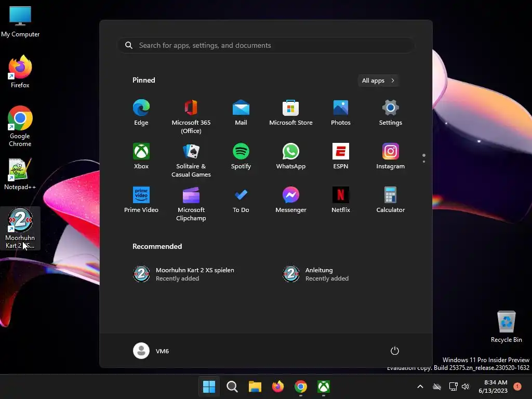Open the notification badge on taskbar
This screenshot has width=532, height=399.
(x=517, y=387)
